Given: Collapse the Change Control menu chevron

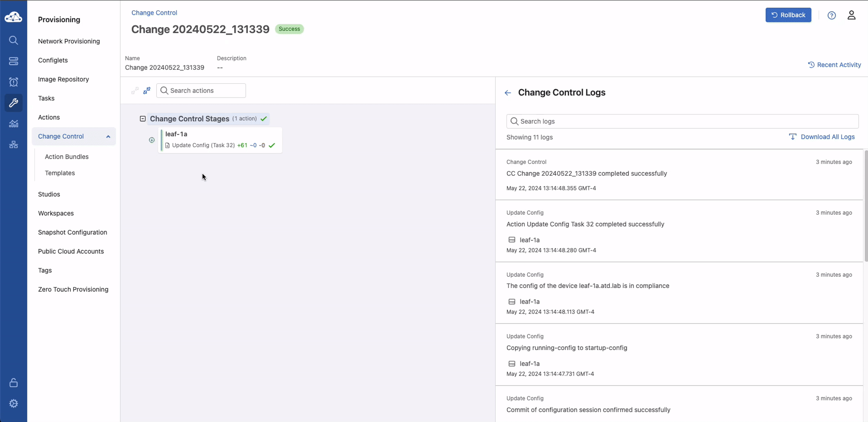Looking at the screenshot, I should click(108, 137).
